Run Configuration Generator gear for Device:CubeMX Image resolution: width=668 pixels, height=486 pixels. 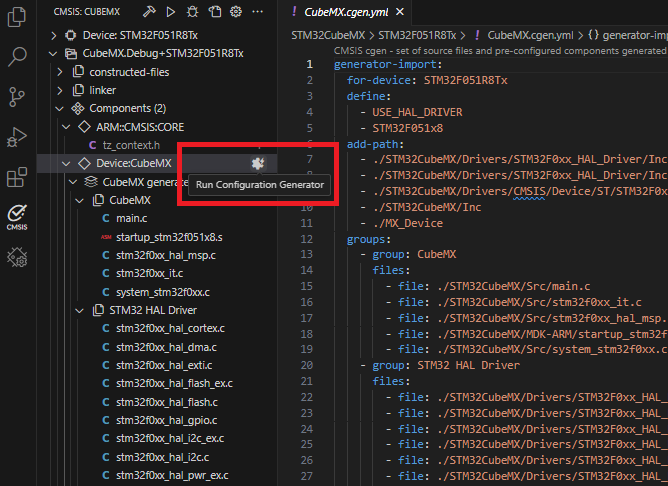258,163
